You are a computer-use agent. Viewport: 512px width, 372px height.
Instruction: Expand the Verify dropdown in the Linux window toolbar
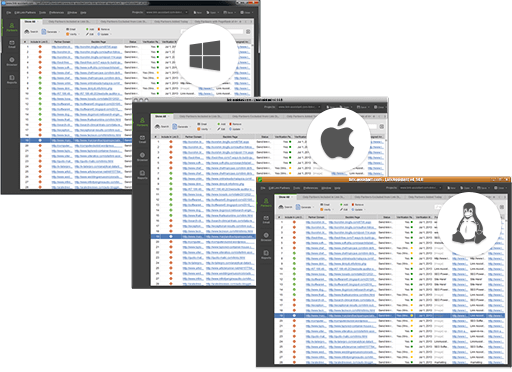pyautogui.click(x=333, y=210)
